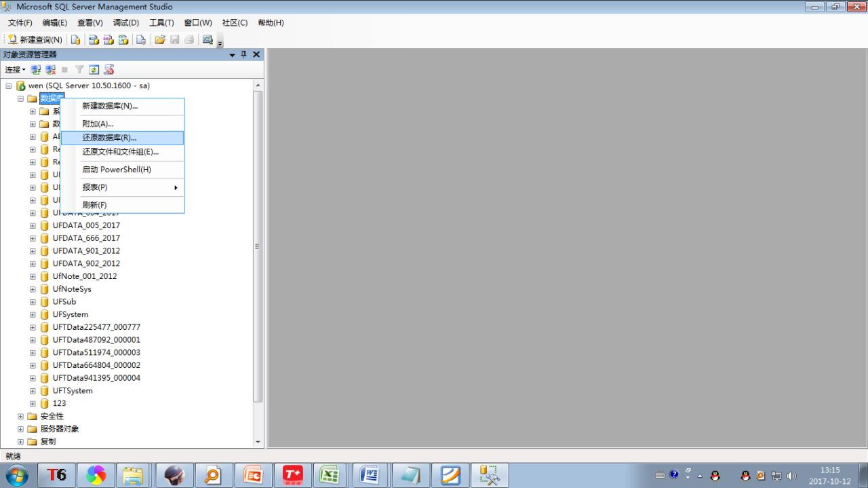Open the 社区(C) menu
The width and height of the screenshot is (868, 488).
tap(235, 22)
